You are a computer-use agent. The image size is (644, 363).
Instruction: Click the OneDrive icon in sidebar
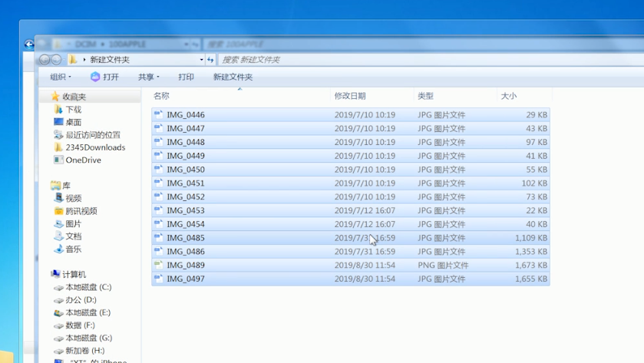coord(58,160)
